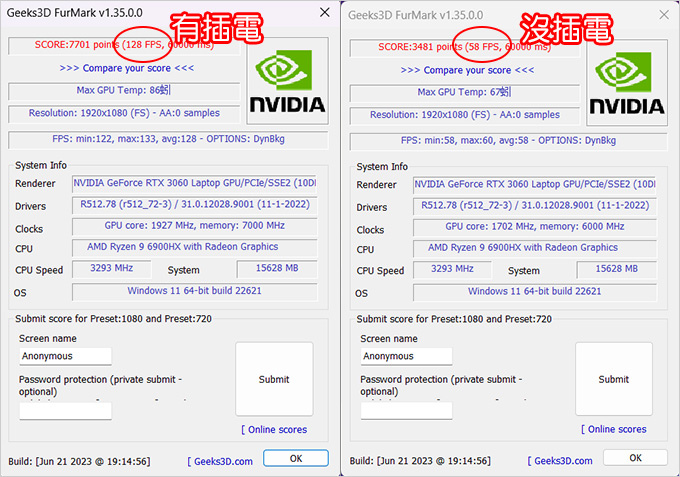The image size is (680, 477).
Task: Click System 15628 MB field in right window
Action: click(617, 269)
